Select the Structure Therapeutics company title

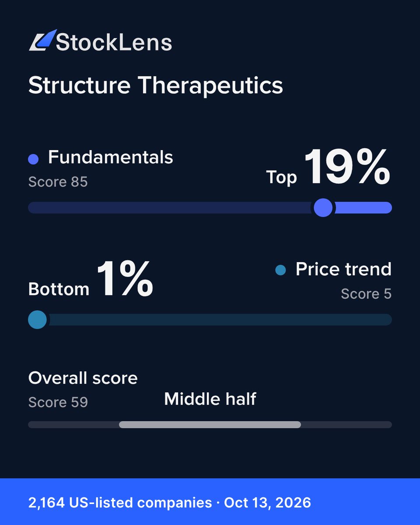[x=155, y=85]
